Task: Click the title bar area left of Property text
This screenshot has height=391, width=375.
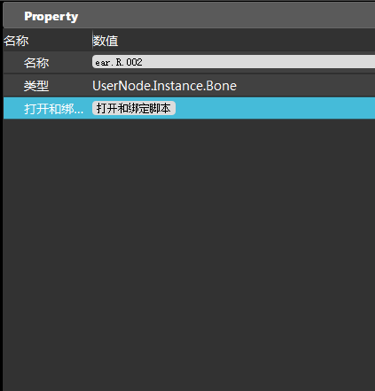Action: pos(13,16)
